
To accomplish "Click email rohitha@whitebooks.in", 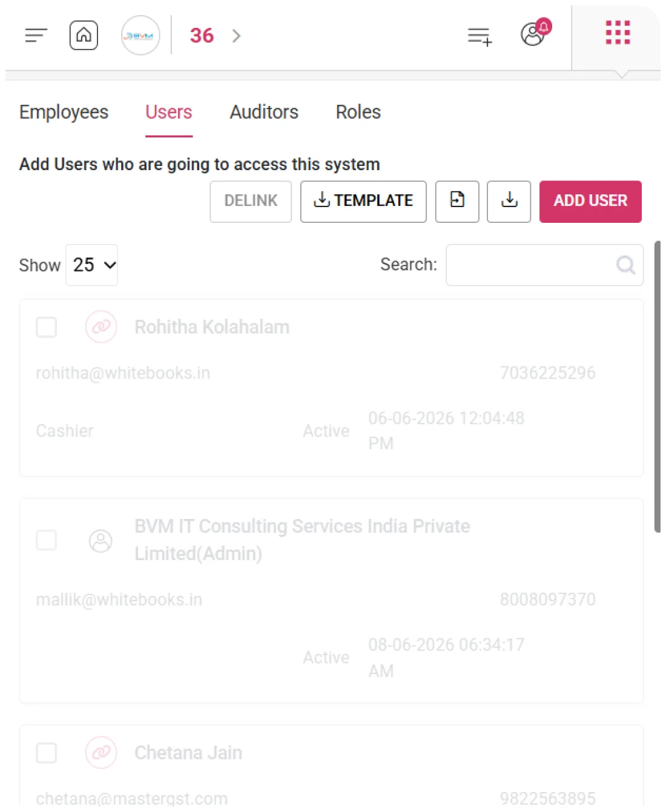I will click(x=123, y=373).
